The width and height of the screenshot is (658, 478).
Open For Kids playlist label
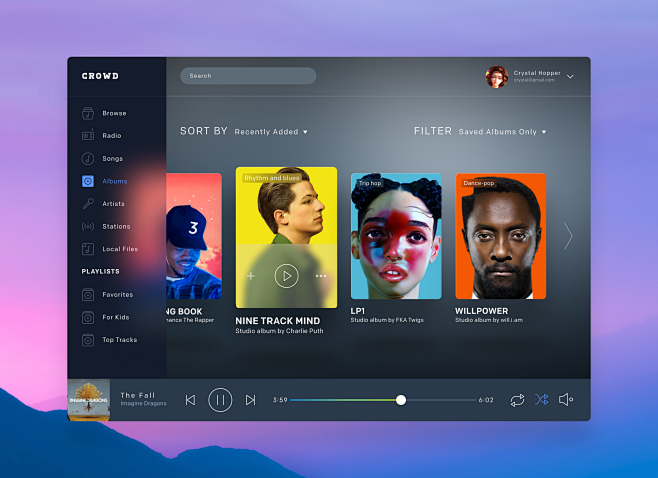point(116,317)
